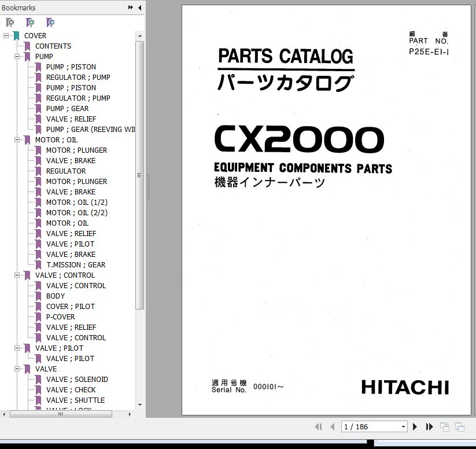Collapse the PUMP bookmark group
Screen dimensions: 476x449
17,57
